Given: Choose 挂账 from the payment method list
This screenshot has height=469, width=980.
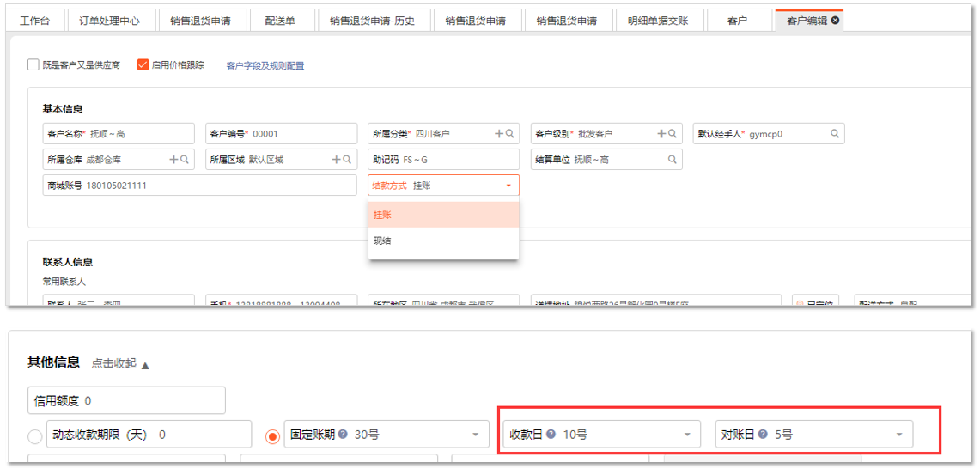Looking at the screenshot, I should tap(444, 215).
